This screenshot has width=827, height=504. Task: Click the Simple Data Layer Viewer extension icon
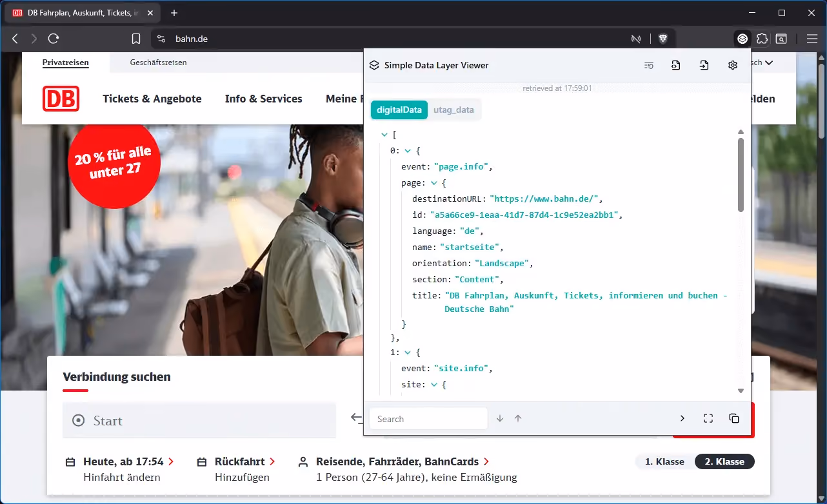point(742,39)
